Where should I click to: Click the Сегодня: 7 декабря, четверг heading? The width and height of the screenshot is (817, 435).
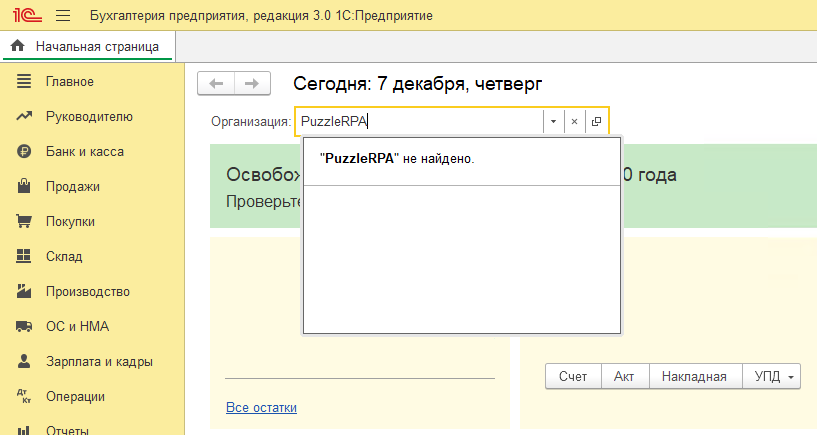(418, 83)
